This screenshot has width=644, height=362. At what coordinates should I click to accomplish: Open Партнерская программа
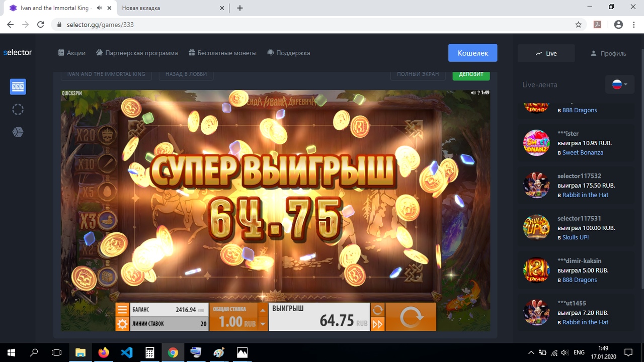pos(137,53)
